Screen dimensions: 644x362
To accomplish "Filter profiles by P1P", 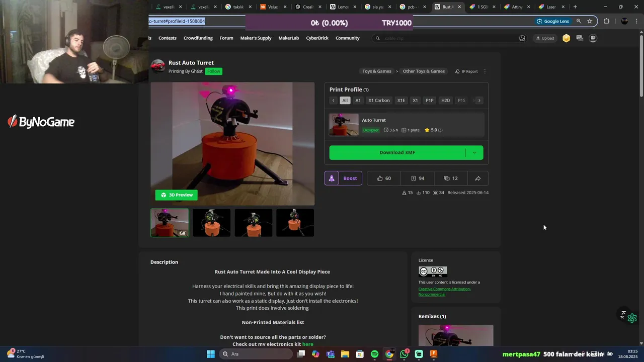I will click(430, 101).
